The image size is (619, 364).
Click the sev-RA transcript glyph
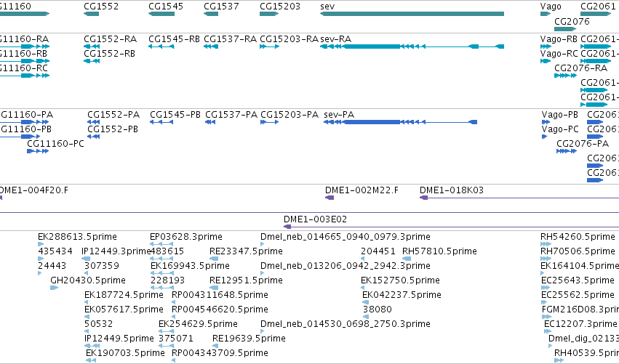click(412, 46)
